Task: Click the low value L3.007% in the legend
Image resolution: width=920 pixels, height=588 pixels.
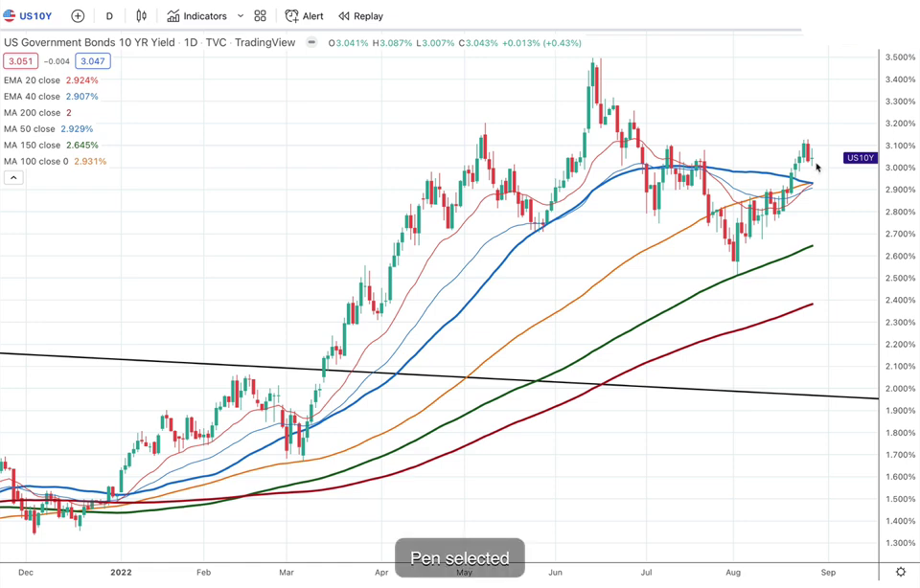Action: pos(435,43)
